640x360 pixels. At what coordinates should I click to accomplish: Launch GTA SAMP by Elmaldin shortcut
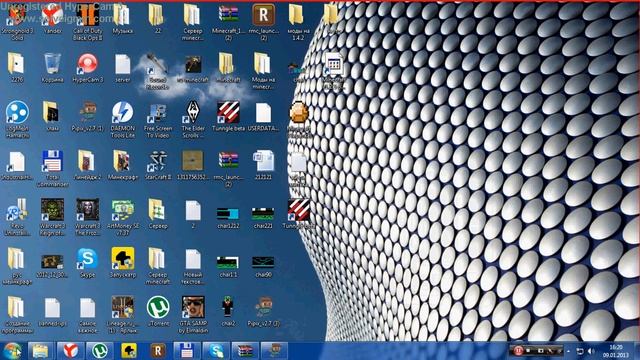pos(193,314)
